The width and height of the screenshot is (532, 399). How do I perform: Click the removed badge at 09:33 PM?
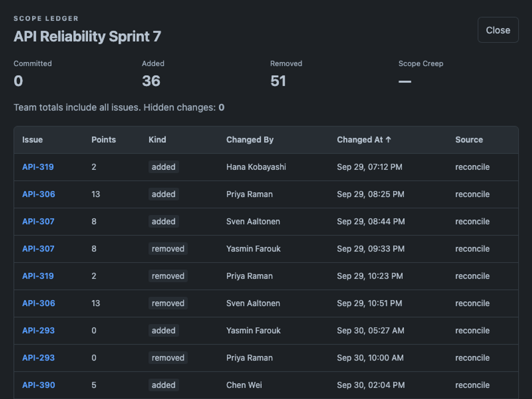[x=168, y=249]
